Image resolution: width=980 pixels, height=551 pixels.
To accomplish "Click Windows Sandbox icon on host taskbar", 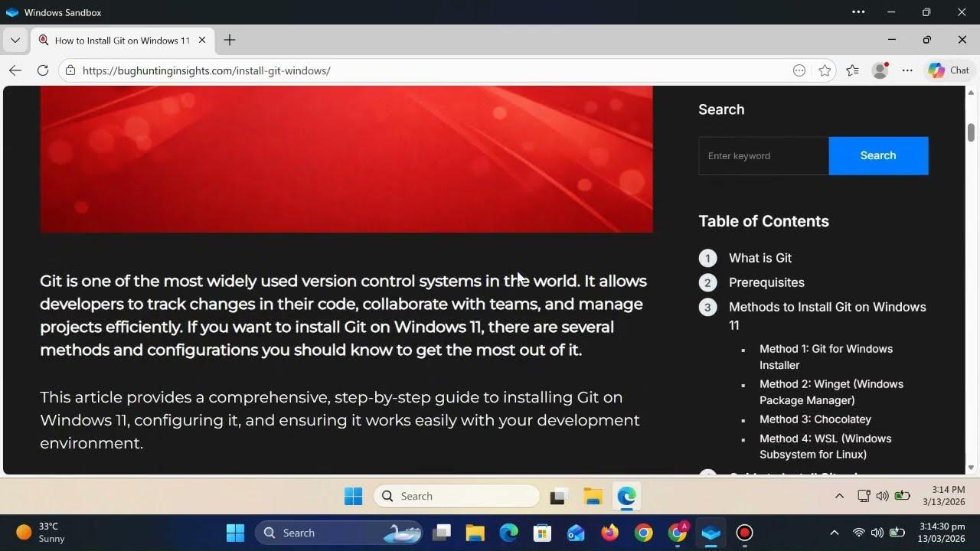I will point(711,533).
